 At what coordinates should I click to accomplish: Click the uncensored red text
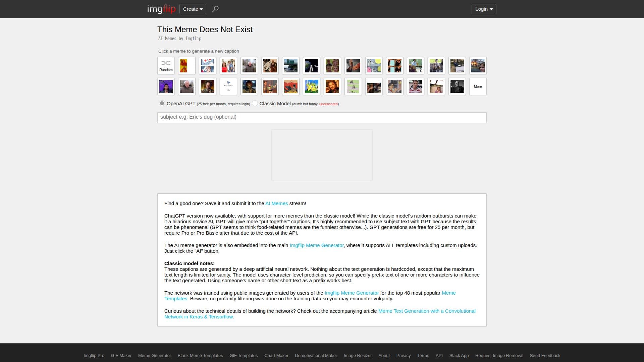coord(328,104)
